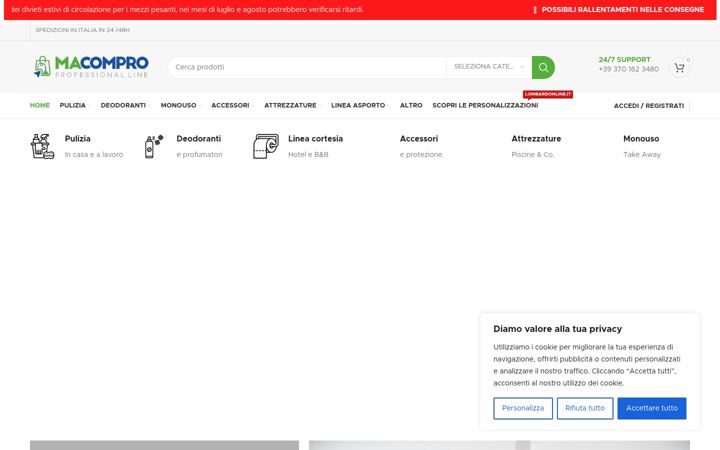Click the MaCompro Professional Line logo
The height and width of the screenshot is (450, 720).
[x=91, y=67]
